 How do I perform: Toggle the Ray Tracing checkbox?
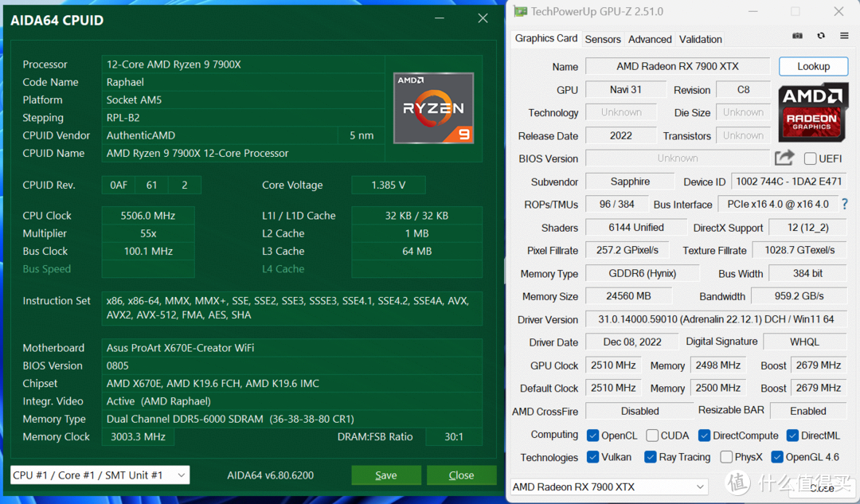[650, 457]
